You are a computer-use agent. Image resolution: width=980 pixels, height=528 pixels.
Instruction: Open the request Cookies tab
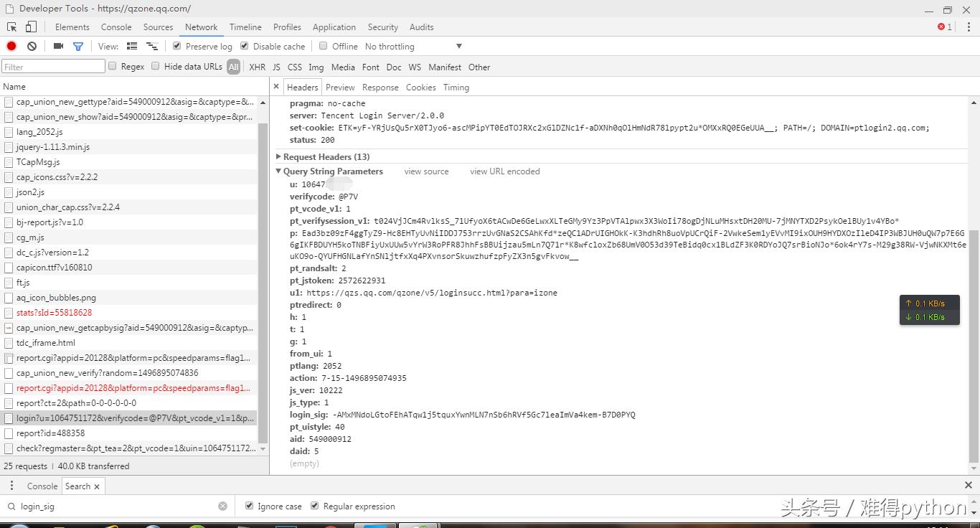point(420,88)
